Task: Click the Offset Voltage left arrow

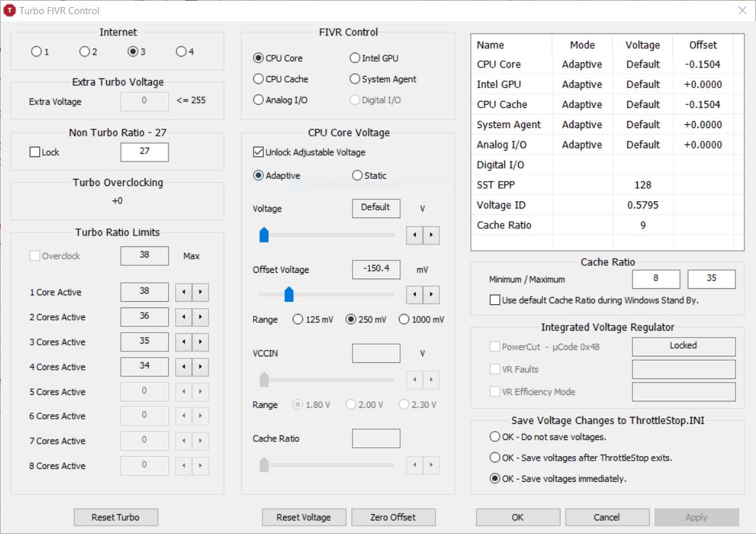Action: tap(414, 295)
